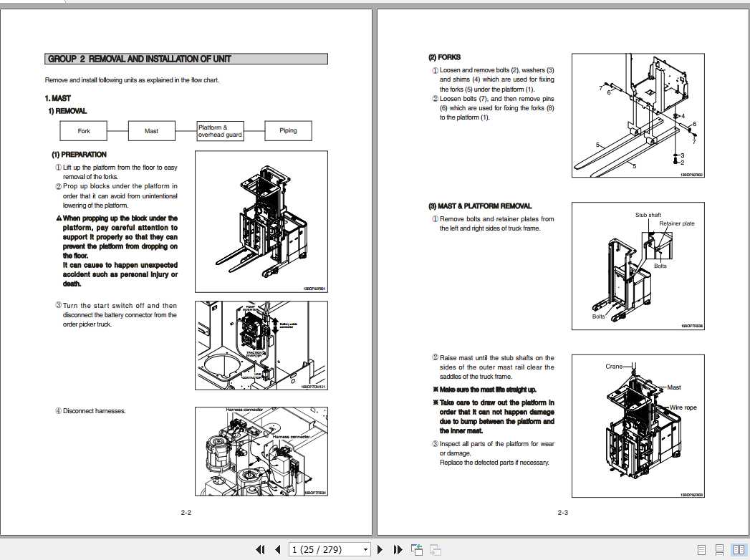Click the forks exploded diagram on page 2-3
Image resolution: width=750 pixels, height=560 pixels.
tap(638, 116)
